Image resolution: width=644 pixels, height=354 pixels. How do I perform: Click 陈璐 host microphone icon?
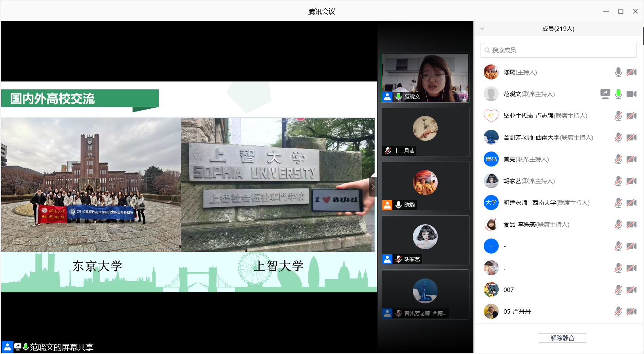[618, 72]
